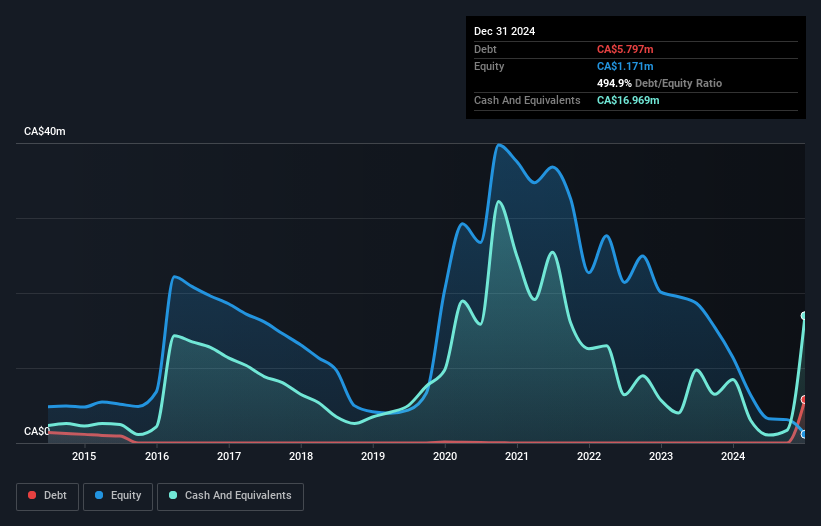
Task: Click the 2023 x-axis label
Action: point(661,456)
